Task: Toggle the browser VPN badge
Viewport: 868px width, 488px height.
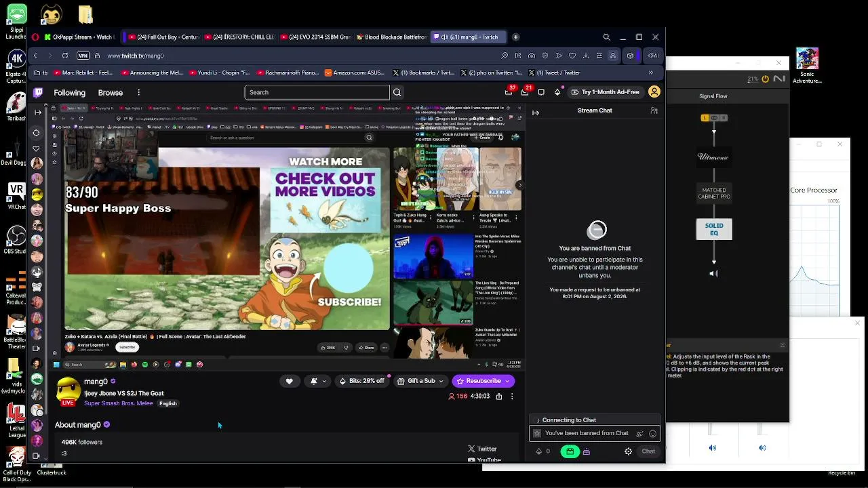Action: click(83, 56)
